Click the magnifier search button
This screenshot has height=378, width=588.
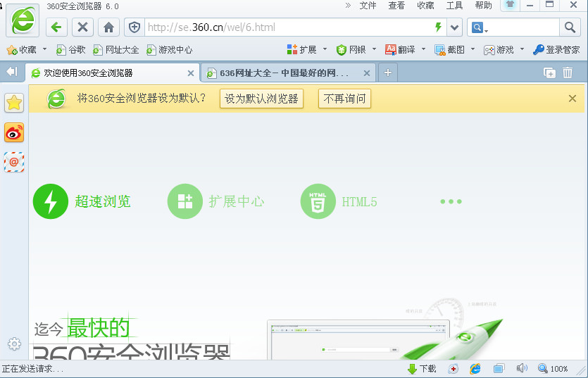(x=570, y=27)
